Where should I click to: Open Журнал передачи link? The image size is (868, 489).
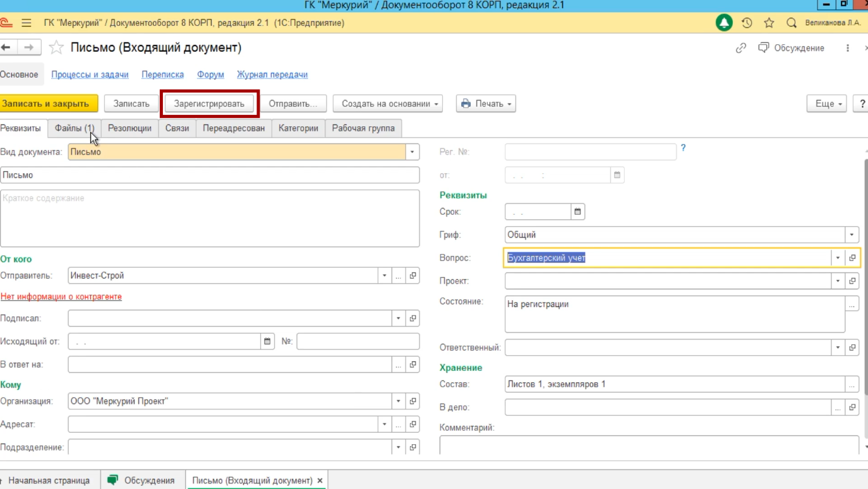(272, 75)
